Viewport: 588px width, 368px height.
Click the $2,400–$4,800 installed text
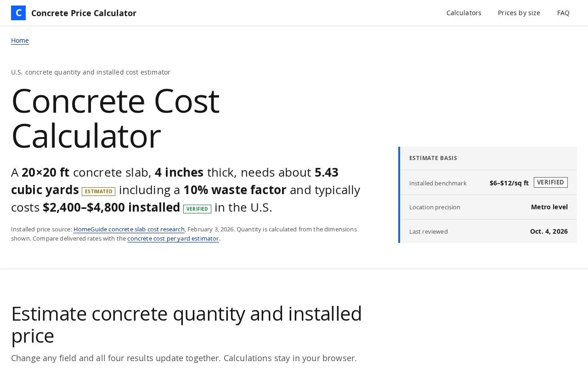click(111, 207)
